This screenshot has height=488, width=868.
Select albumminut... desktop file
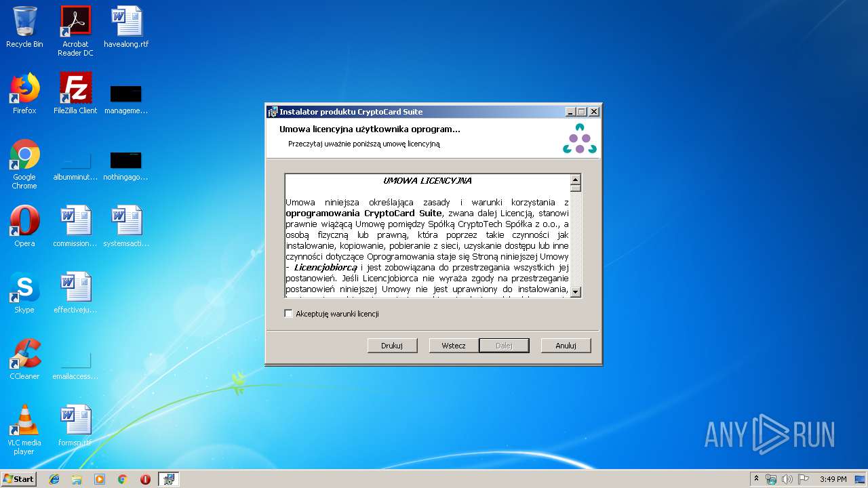pos(75,167)
